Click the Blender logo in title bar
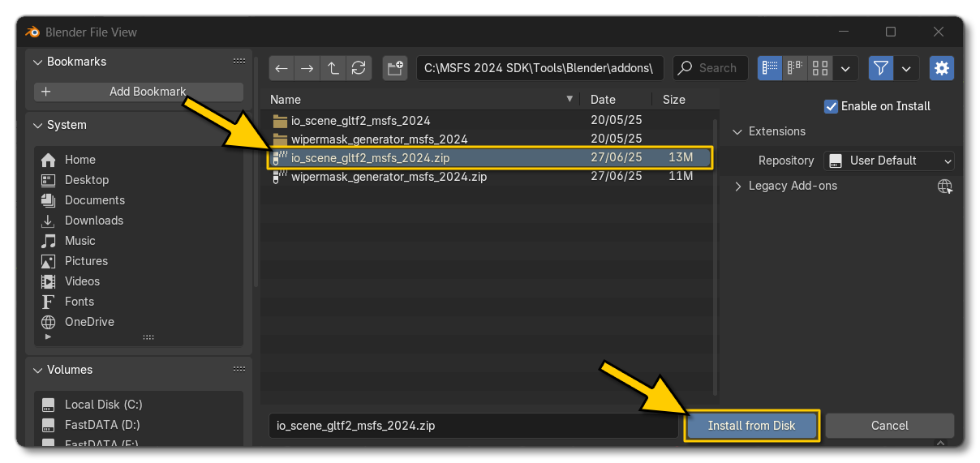The width and height of the screenshot is (980, 463). [33, 32]
